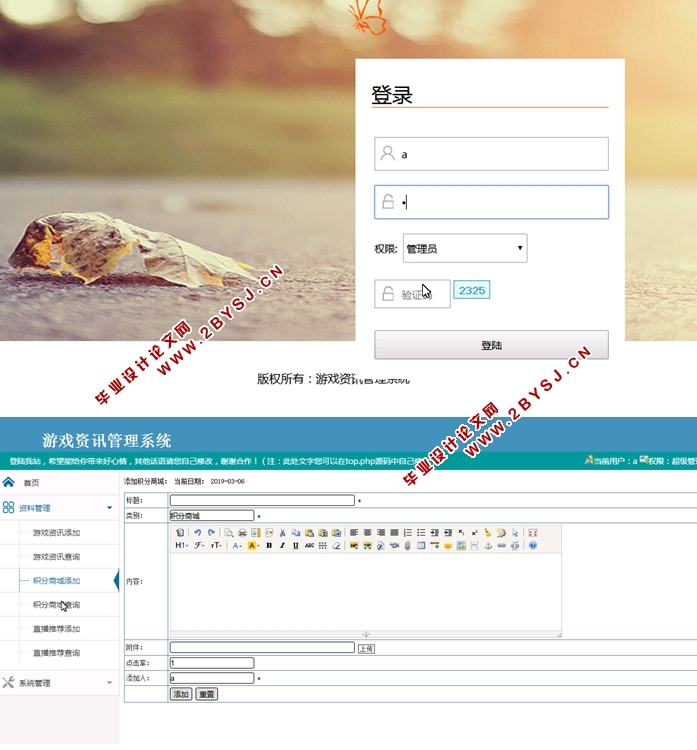Click the copy icon in editor toolbar
The height and width of the screenshot is (750, 697).
[x=296, y=532]
